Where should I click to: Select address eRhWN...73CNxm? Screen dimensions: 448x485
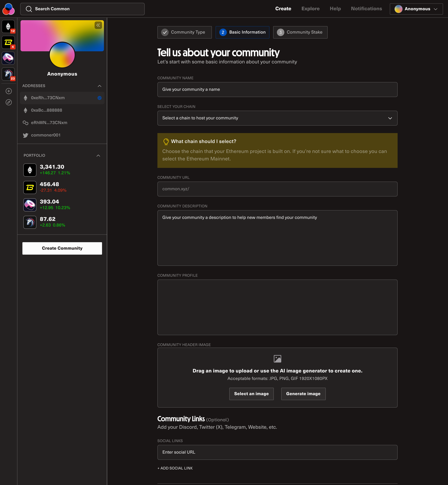(62, 123)
